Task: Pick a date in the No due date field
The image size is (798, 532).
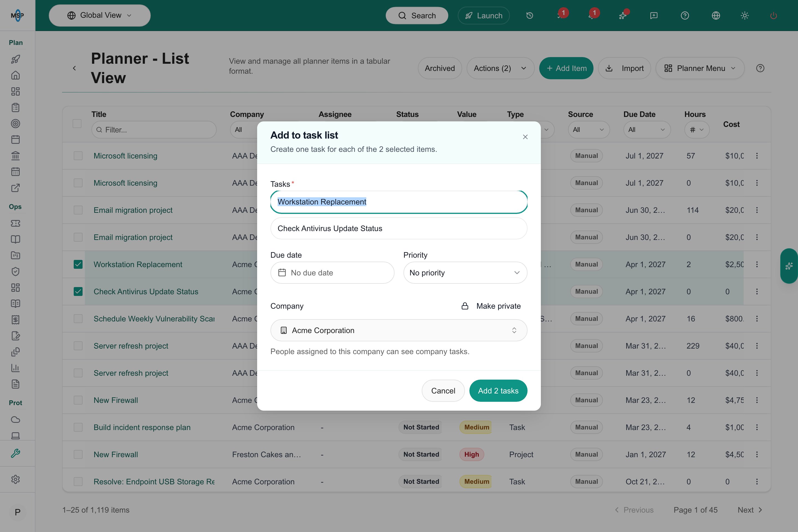Action: pos(332,273)
